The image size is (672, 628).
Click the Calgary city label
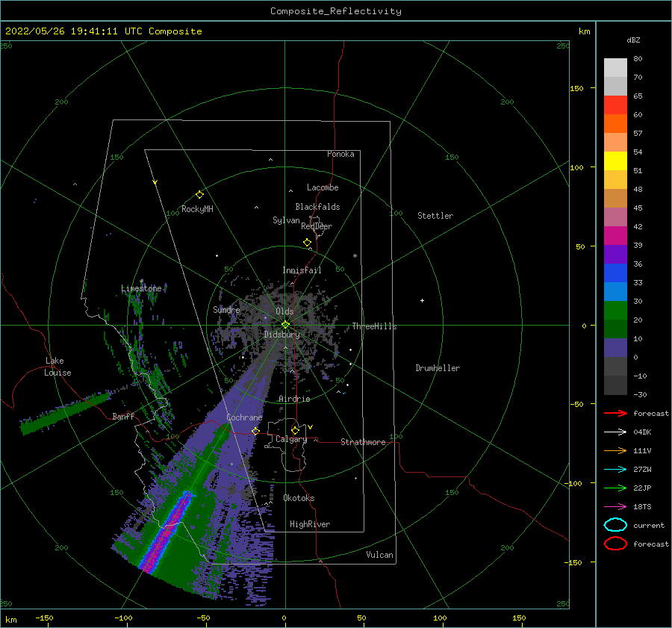291,439
